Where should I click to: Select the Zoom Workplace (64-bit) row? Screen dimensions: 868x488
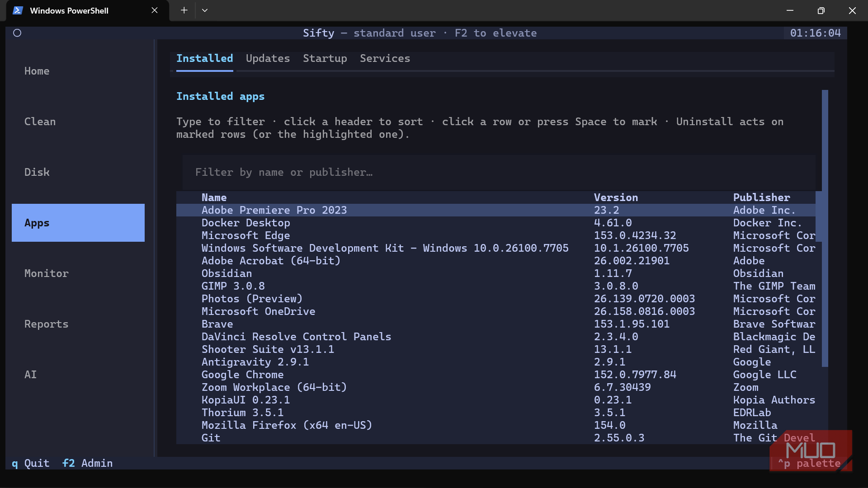(496, 387)
